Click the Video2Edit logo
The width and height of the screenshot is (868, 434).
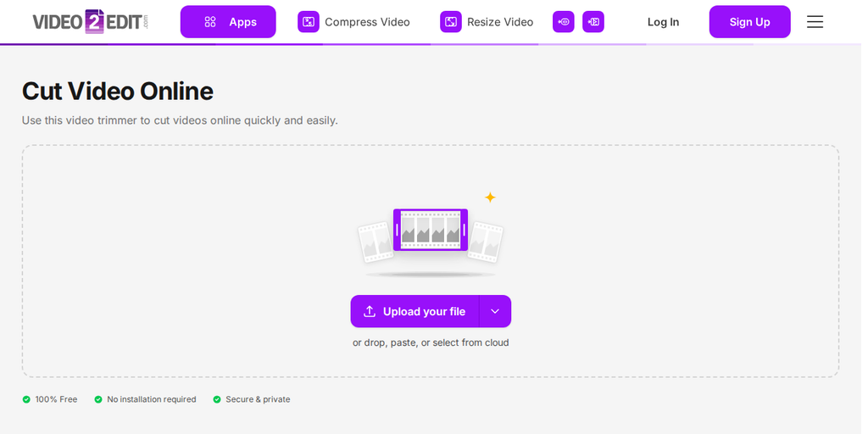90,21
